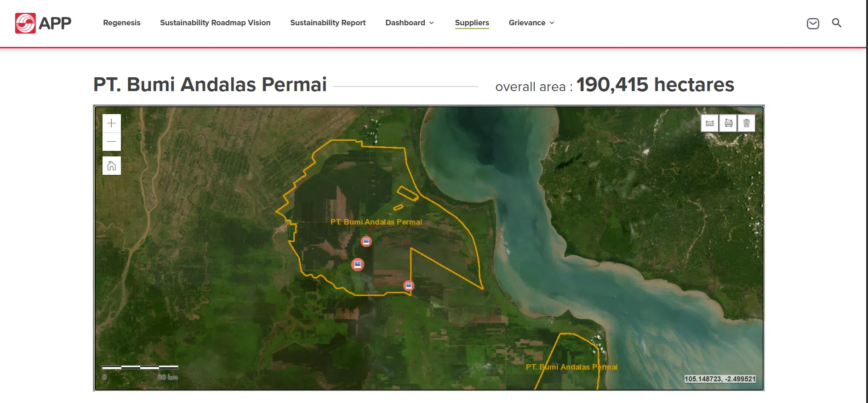Open the search magnifier icon
The height and width of the screenshot is (403, 868).
click(837, 23)
